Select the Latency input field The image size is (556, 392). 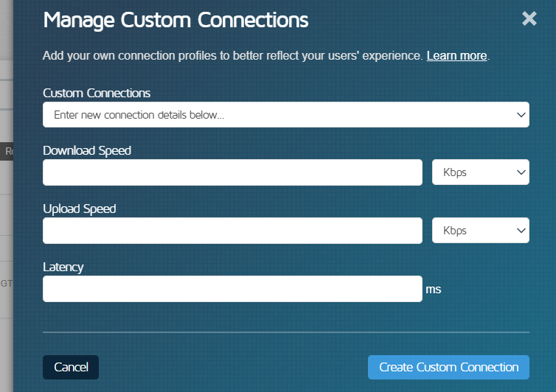click(x=232, y=289)
